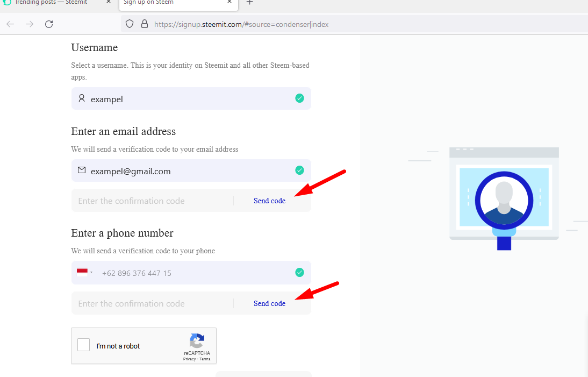Viewport: 588px width, 377px height.
Task: Click Send code for phone verification
Action: [269, 303]
